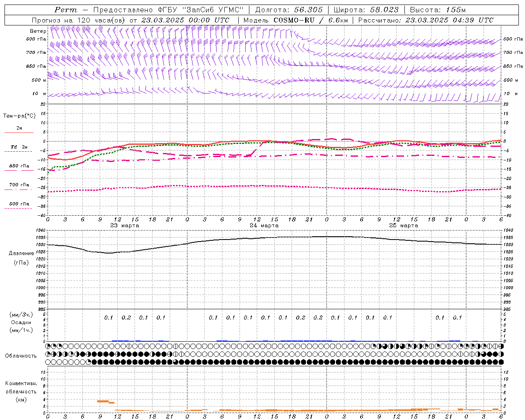Click "20" on the right temperature axis
Screen dimensions: 525x420
506,104
